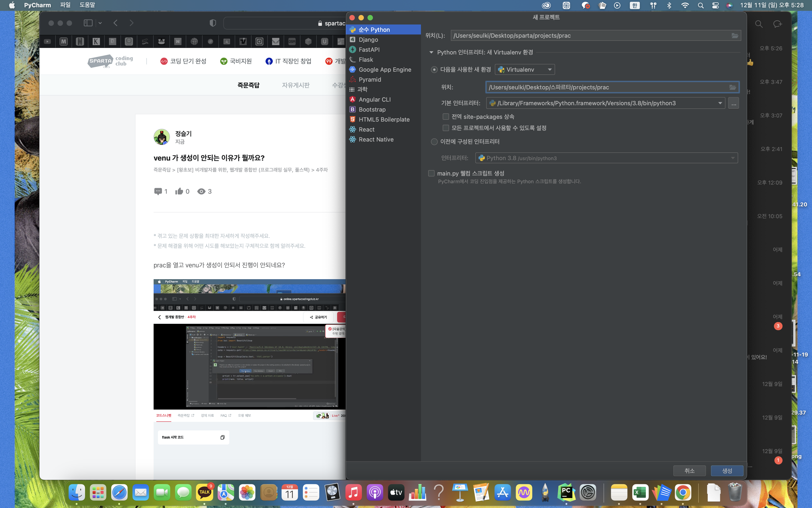Click the Safari privacy shield icon
Screen dimensions: 812x508
pyautogui.click(x=213, y=23)
